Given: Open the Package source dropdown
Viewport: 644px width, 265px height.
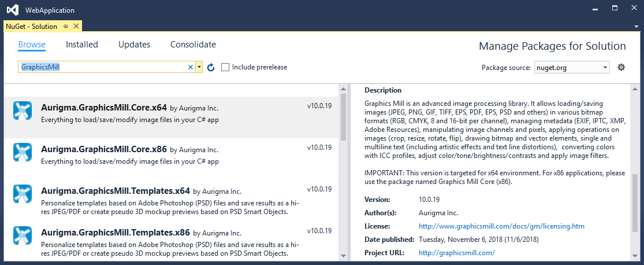Looking at the screenshot, I should click(571, 68).
